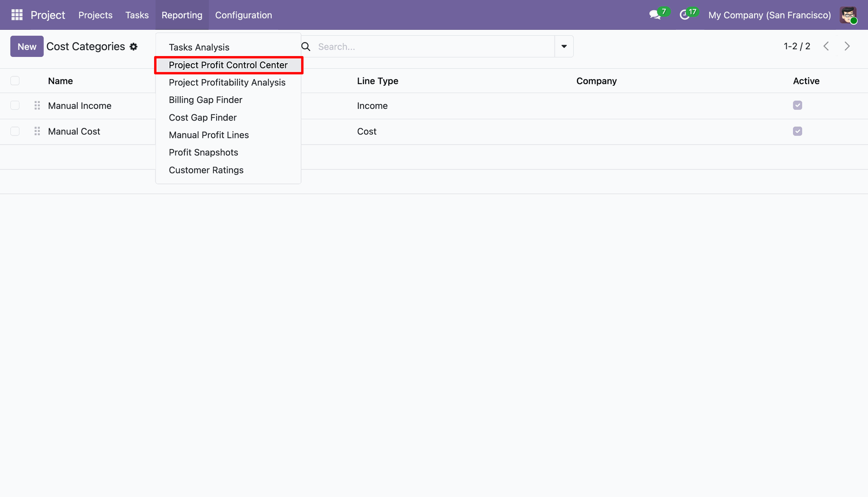Click the Cost line type cell
868x497 pixels.
click(367, 131)
